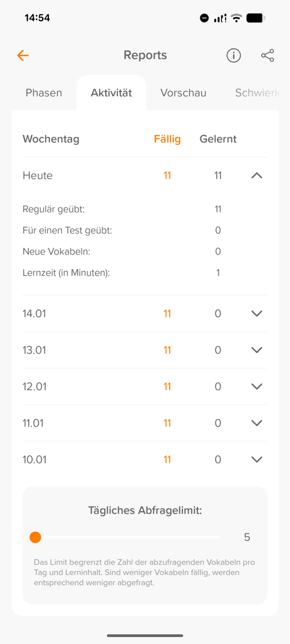
Task: Expand the 13.01 activity row
Action: coord(256,350)
